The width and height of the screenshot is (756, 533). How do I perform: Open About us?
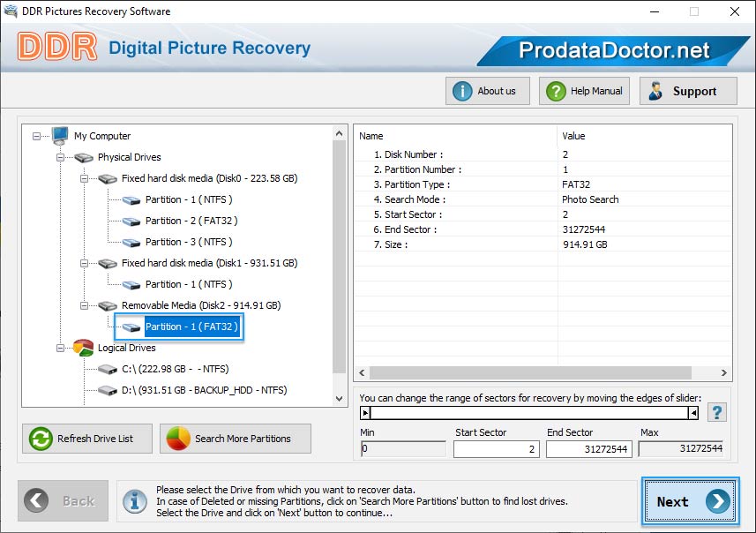488,91
